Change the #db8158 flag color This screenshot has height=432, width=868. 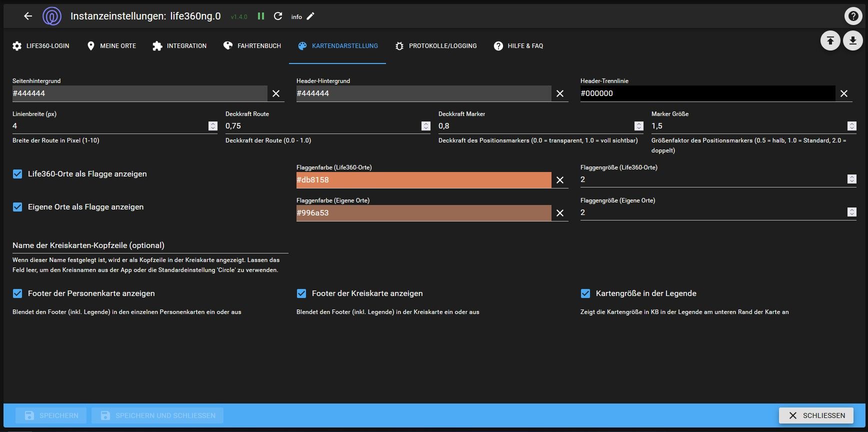pos(424,180)
